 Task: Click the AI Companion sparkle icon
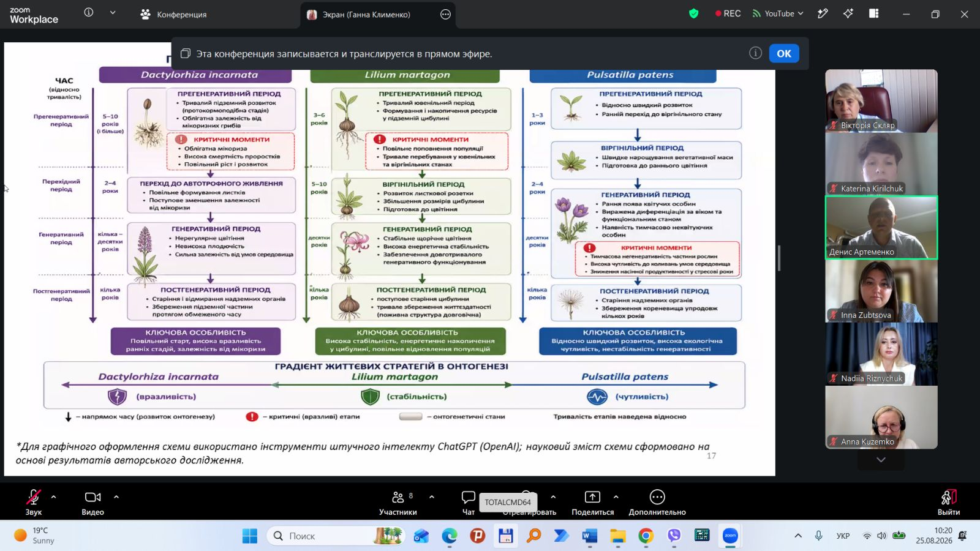pos(848,13)
